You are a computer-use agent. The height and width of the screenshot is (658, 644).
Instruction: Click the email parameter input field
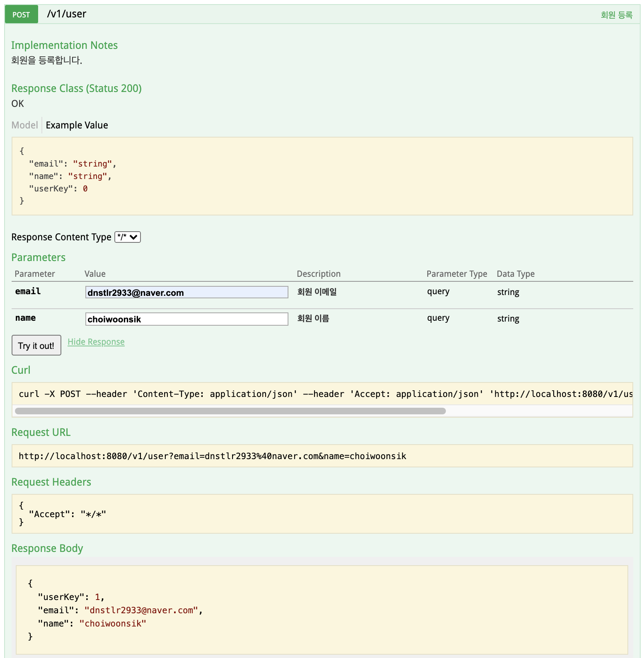[x=186, y=293]
